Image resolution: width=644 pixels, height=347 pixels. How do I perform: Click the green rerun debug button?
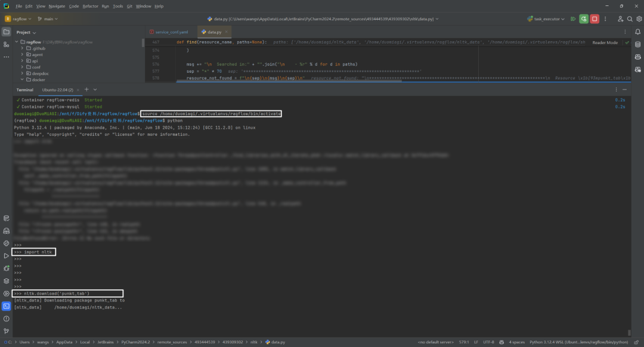584,19
